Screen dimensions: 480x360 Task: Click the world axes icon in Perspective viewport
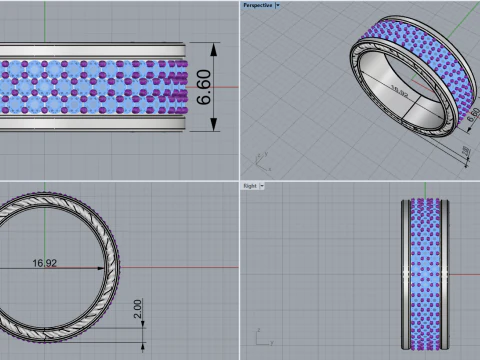tap(263, 162)
